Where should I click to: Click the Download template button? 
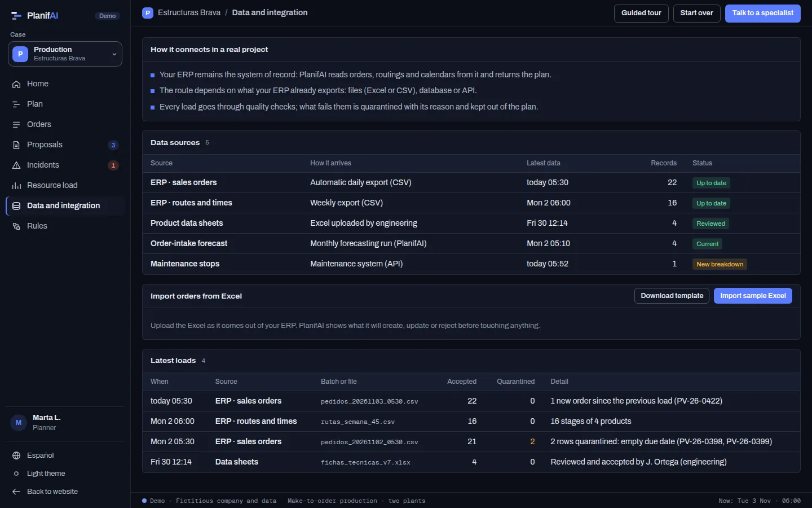(672, 296)
